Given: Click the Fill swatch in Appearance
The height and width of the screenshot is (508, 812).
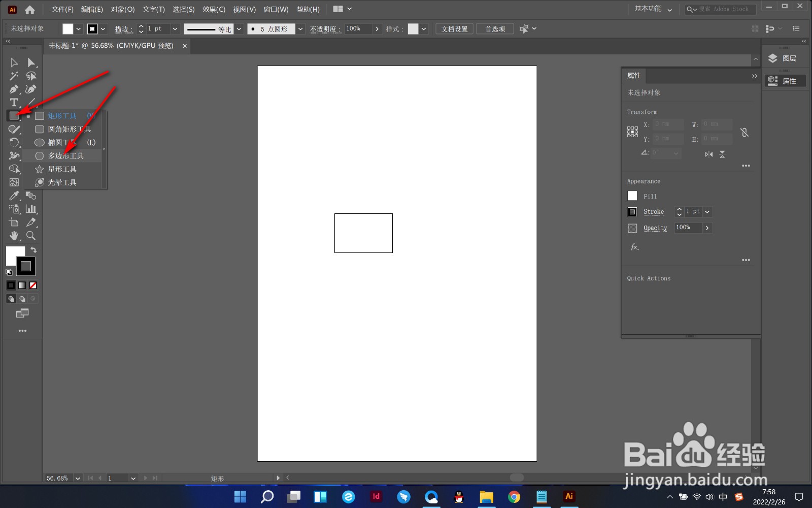Looking at the screenshot, I should click(x=632, y=196).
